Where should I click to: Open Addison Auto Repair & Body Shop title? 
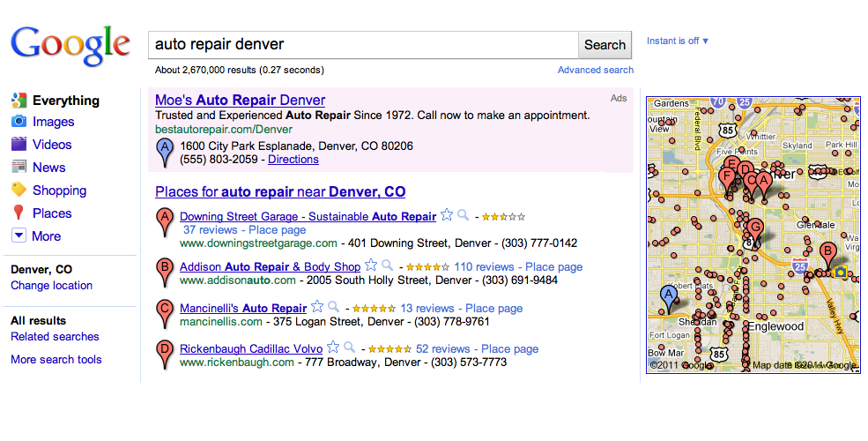pyautogui.click(x=271, y=266)
